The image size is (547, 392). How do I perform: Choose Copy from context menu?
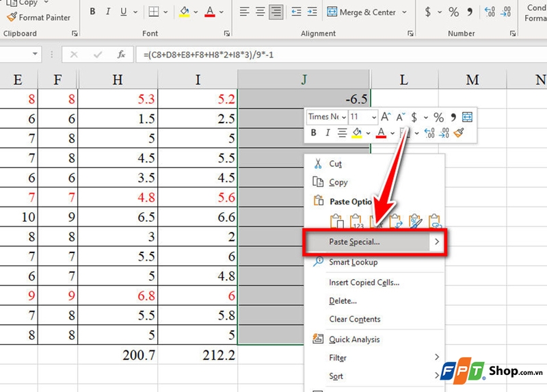(x=374, y=182)
